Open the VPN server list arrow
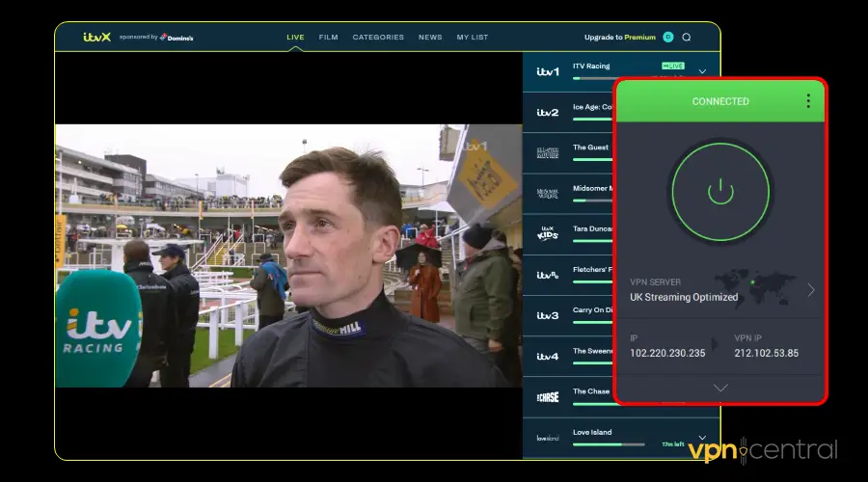The width and height of the screenshot is (868, 482). click(810, 289)
